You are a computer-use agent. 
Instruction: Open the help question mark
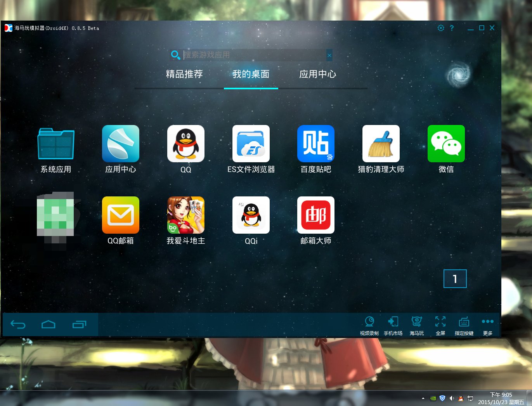click(x=452, y=28)
